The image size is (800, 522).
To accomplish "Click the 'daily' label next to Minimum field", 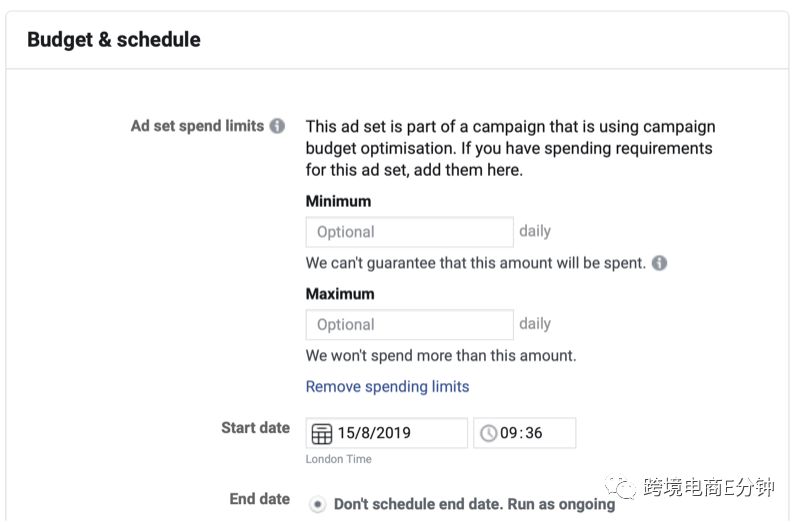I will [535, 231].
